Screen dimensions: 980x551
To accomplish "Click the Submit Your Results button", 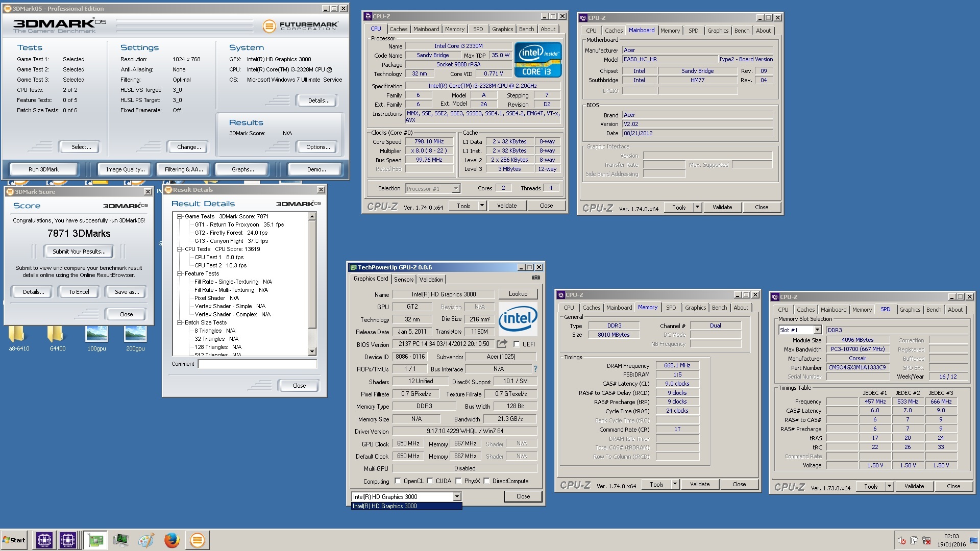I will [79, 252].
